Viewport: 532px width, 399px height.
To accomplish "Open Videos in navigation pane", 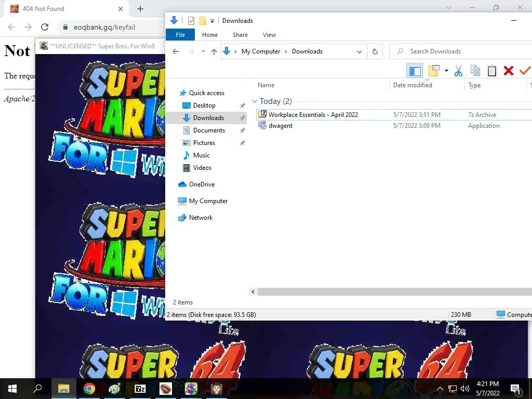I will coord(202,168).
